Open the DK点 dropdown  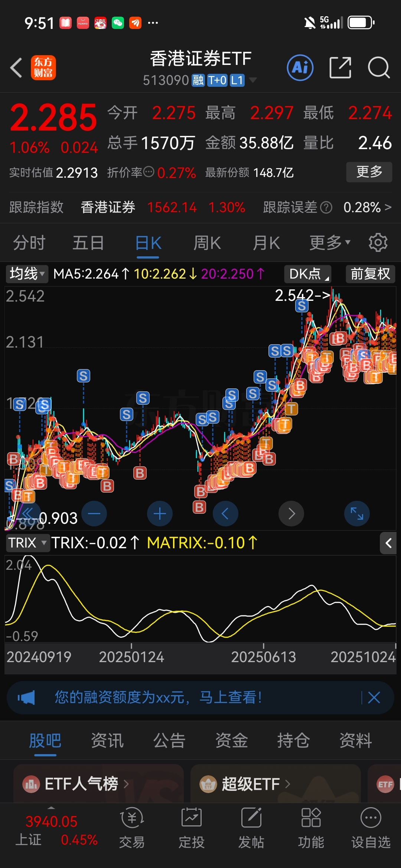pyautogui.click(x=307, y=274)
